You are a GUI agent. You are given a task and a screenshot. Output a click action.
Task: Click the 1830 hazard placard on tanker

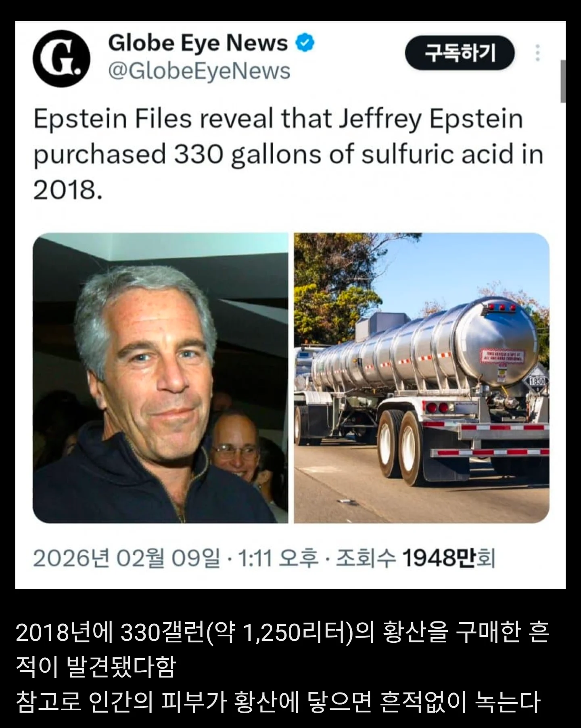click(536, 382)
